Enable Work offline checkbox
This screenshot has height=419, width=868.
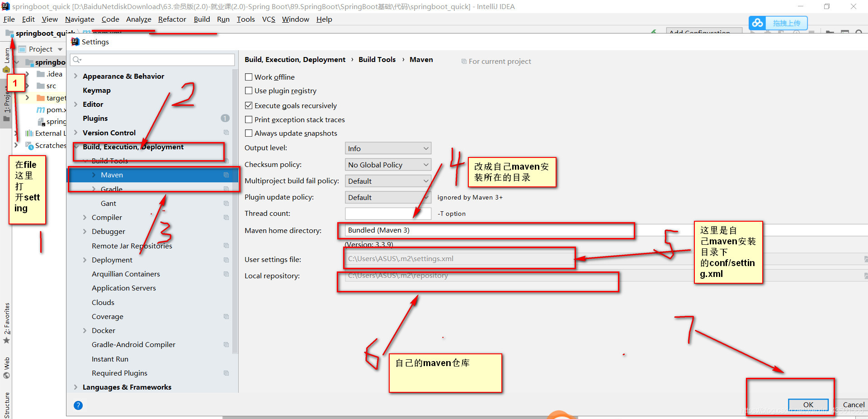tap(249, 77)
